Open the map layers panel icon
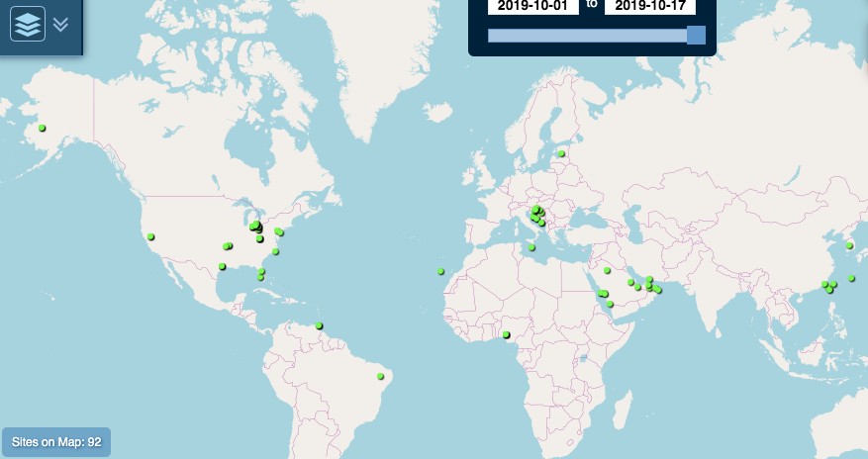868x459 pixels. 28,24
